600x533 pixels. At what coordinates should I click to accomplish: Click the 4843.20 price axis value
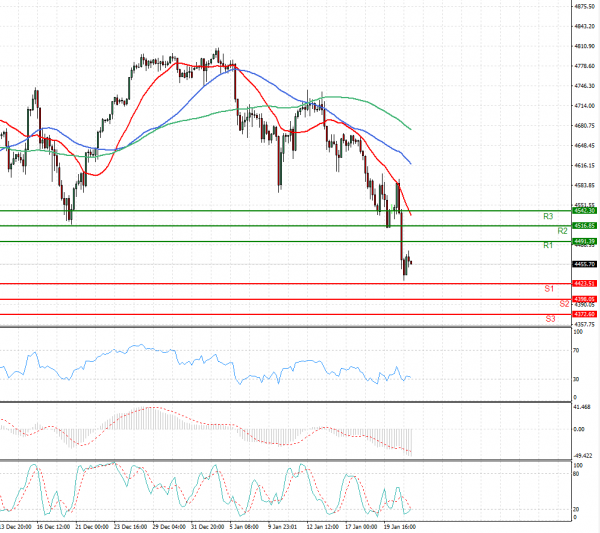pos(584,26)
